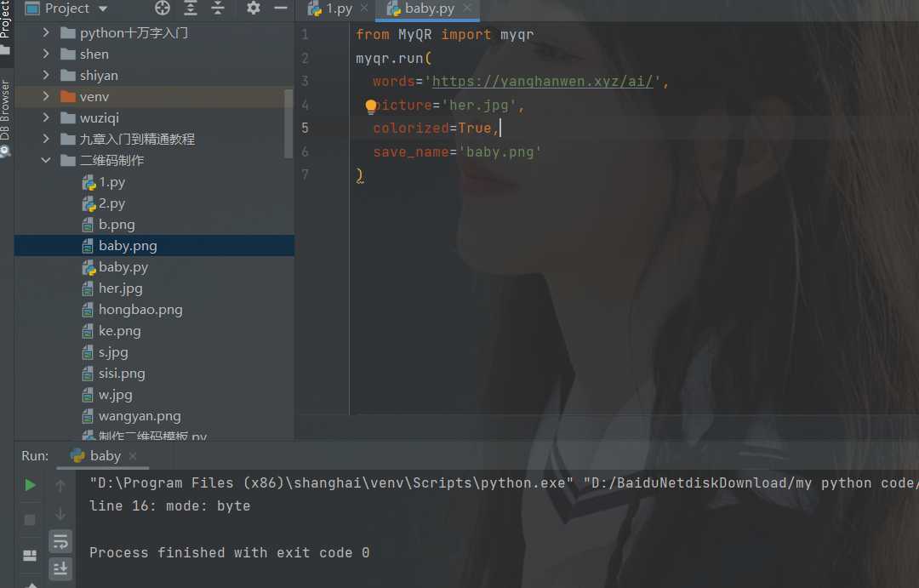Select wangyan.png file in tree

pyautogui.click(x=140, y=416)
